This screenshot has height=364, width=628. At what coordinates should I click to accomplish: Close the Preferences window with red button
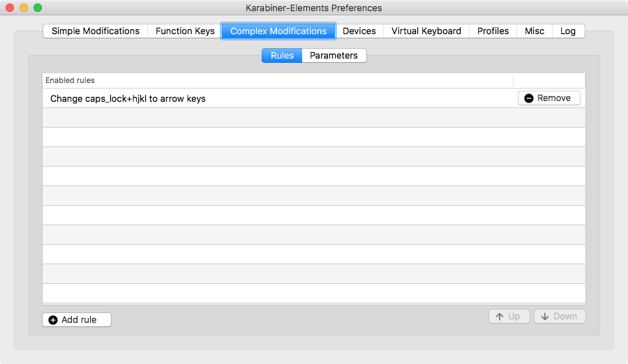pyautogui.click(x=10, y=8)
